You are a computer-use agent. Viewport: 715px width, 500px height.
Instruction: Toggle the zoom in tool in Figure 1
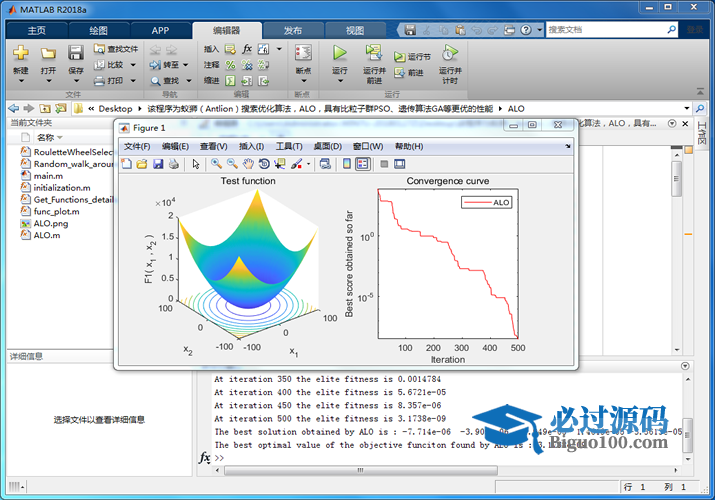[216, 164]
